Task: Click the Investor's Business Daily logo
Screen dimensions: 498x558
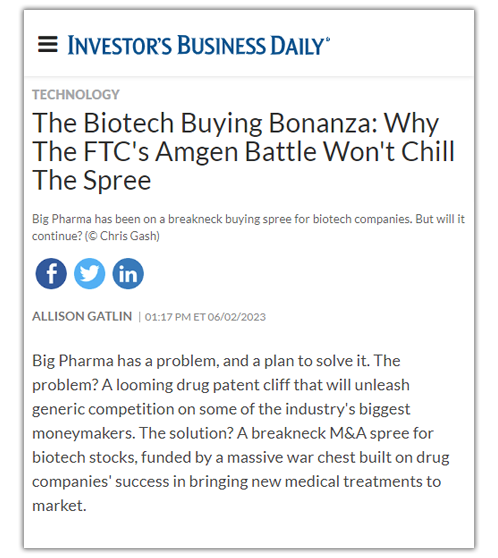Action: [x=199, y=45]
